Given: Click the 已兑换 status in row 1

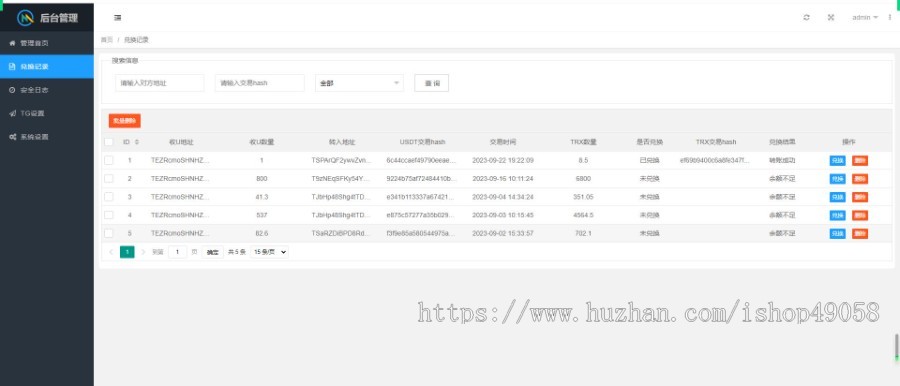Looking at the screenshot, I should 650,160.
